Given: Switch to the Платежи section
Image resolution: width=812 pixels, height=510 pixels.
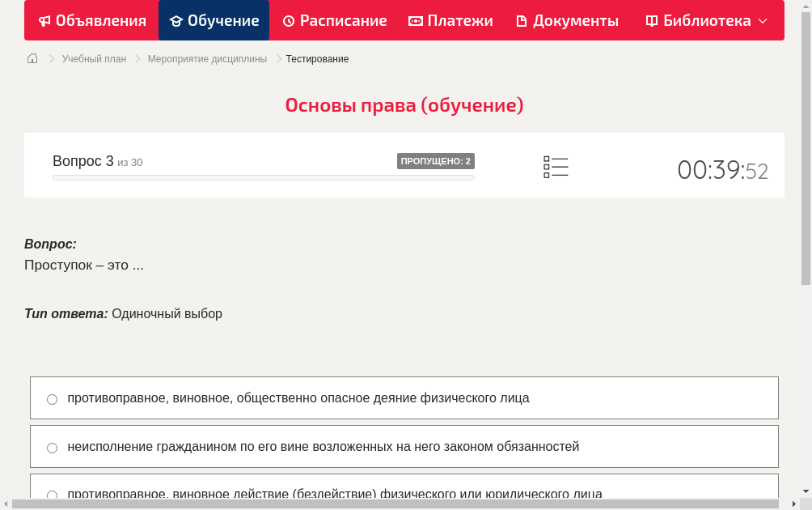Looking at the screenshot, I should point(450,20).
